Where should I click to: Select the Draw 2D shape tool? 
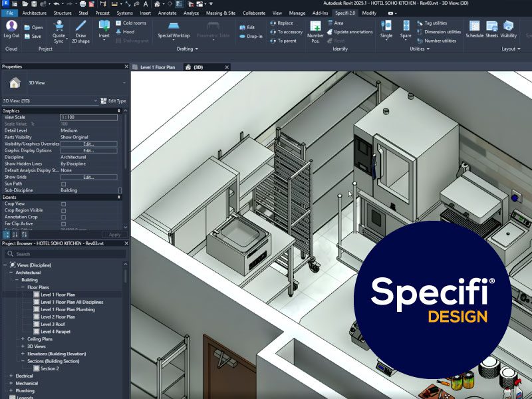pos(80,31)
